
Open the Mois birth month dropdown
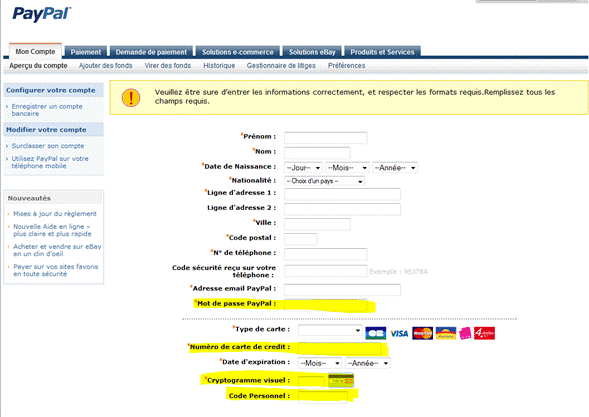(347, 168)
